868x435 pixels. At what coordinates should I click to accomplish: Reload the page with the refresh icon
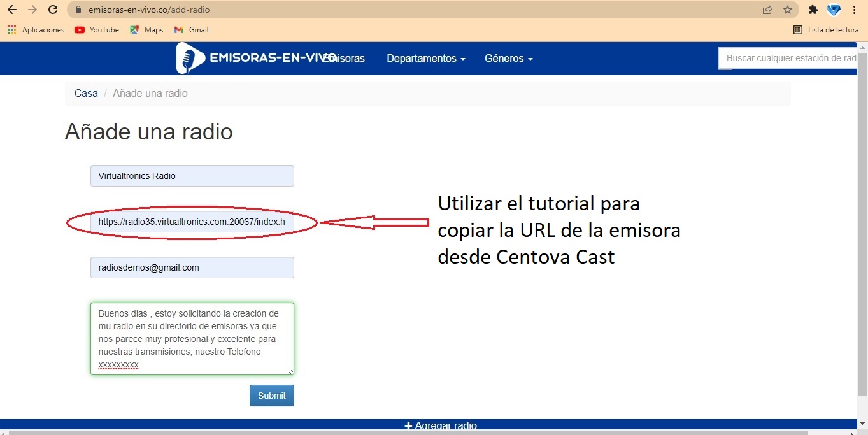point(53,10)
